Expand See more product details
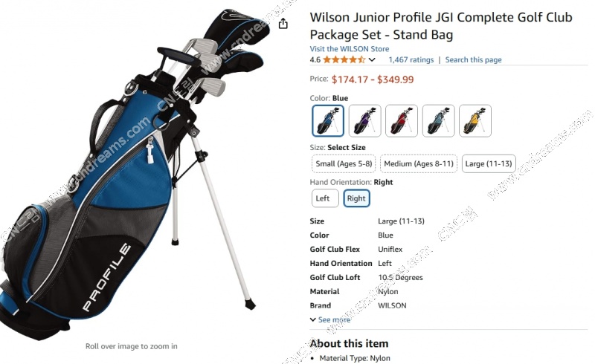Viewport: 595px width, 364px height. 330,319
